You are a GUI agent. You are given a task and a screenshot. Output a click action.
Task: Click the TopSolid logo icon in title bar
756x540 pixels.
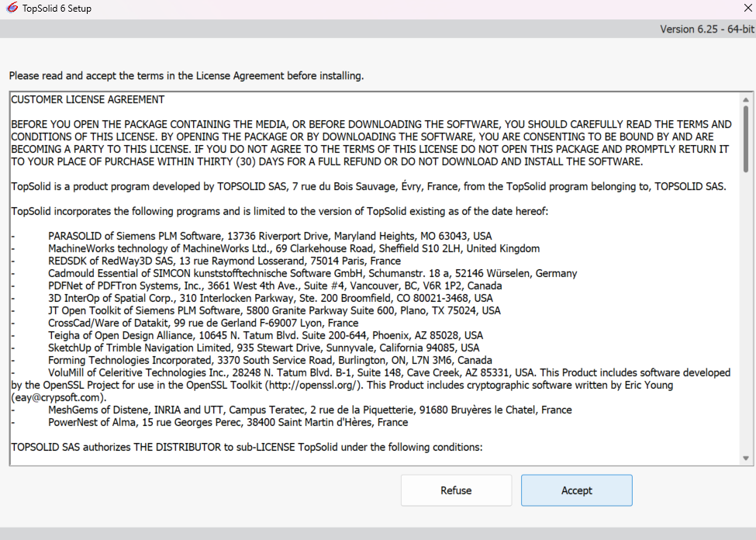pos(12,8)
